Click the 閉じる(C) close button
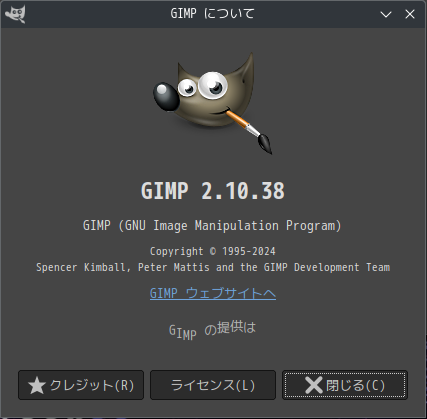Screen dimensions: 427x419 coord(345,385)
